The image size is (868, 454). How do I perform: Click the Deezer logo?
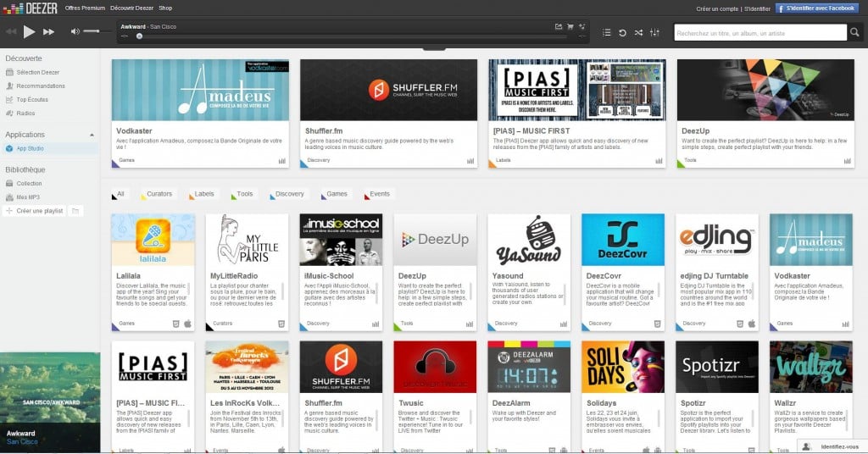(x=30, y=8)
